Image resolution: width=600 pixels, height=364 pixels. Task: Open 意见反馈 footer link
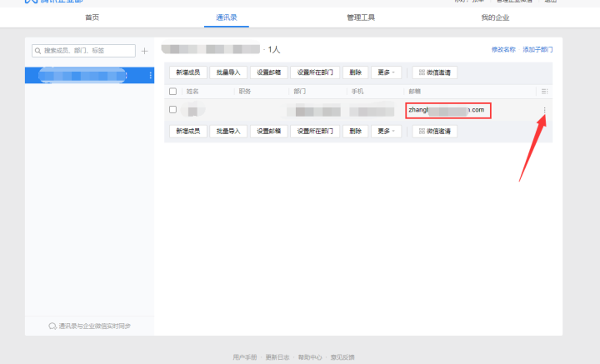pos(342,357)
